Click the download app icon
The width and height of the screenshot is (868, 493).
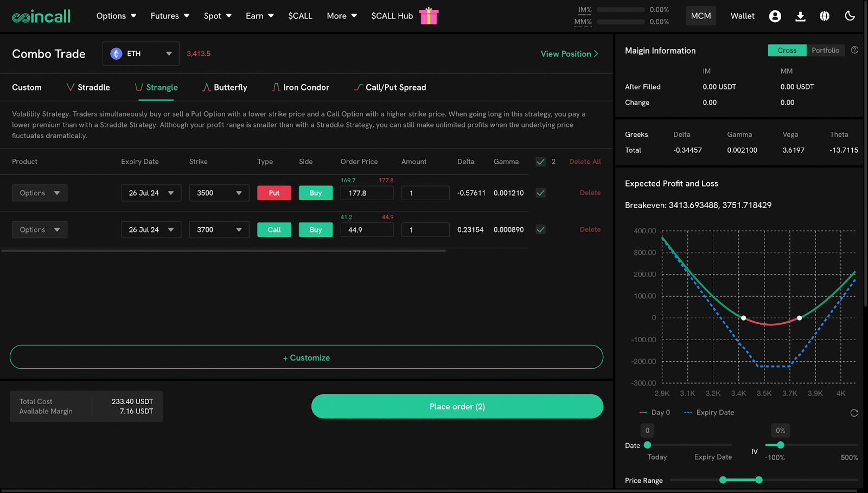800,16
